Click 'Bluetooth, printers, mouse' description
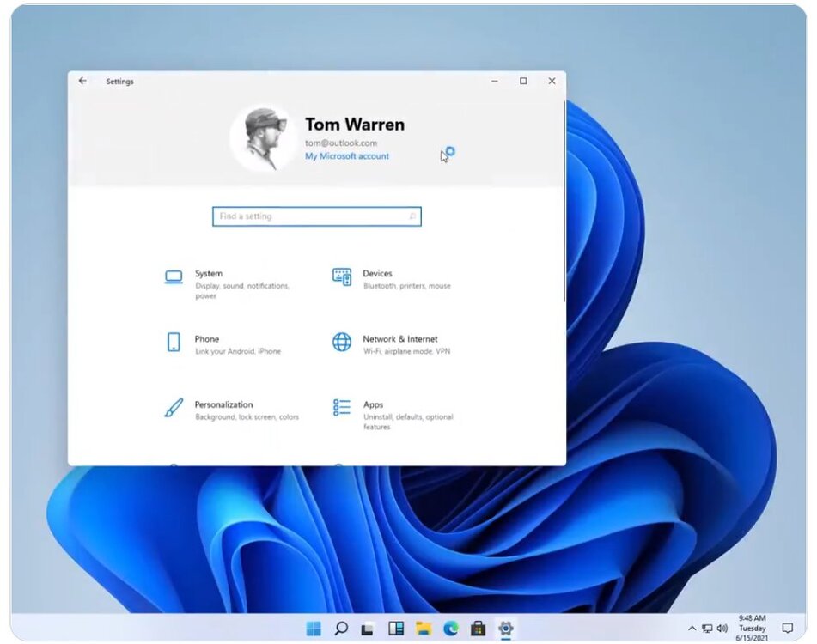The image size is (817, 644). (407, 286)
